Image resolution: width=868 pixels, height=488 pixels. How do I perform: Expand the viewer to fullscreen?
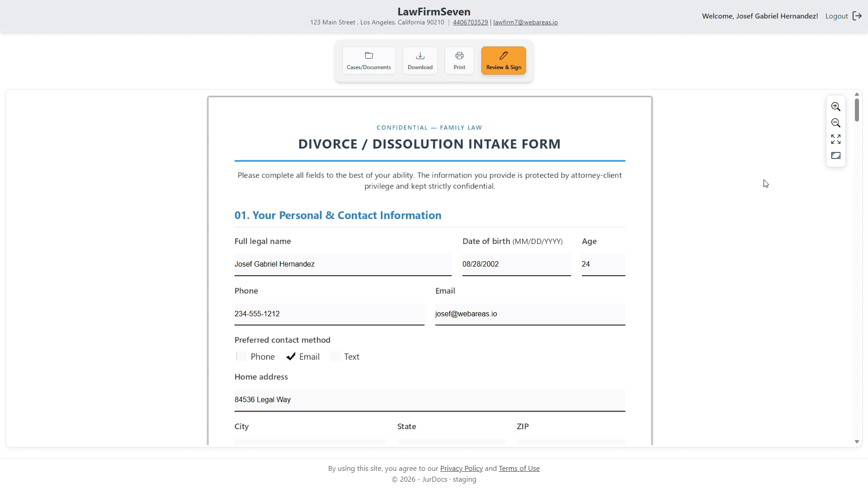click(x=835, y=139)
